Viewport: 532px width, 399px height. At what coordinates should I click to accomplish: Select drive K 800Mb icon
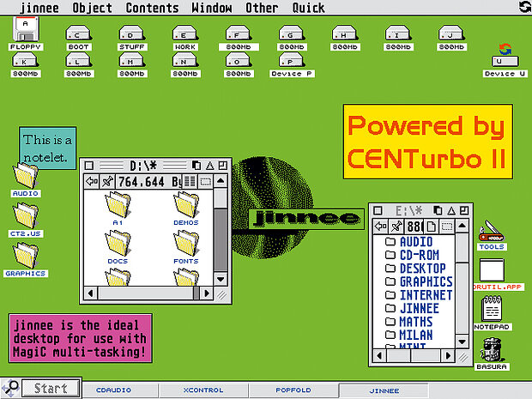tap(26, 60)
